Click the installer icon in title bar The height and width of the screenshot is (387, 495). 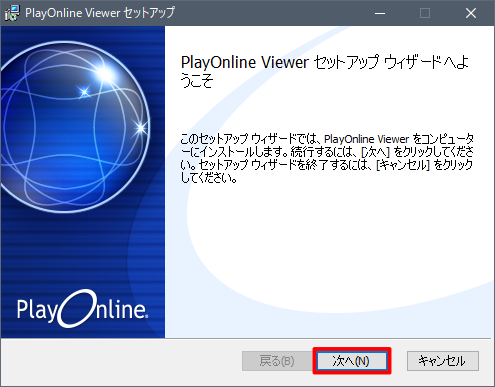point(12,13)
